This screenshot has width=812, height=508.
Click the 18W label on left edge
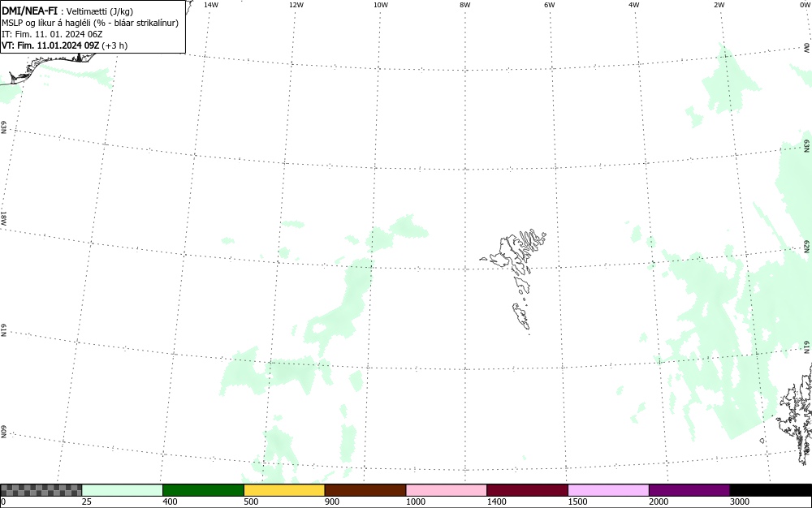click(3, 217)
